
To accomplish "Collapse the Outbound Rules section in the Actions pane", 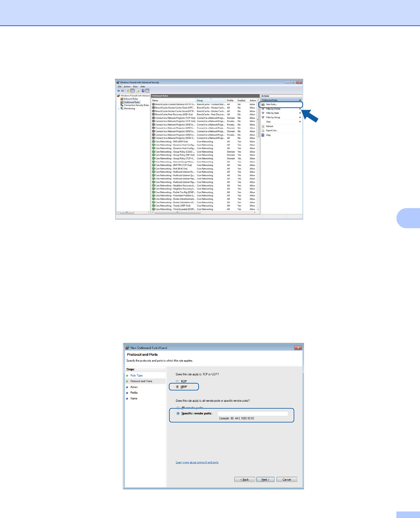I will click(300, 100).
